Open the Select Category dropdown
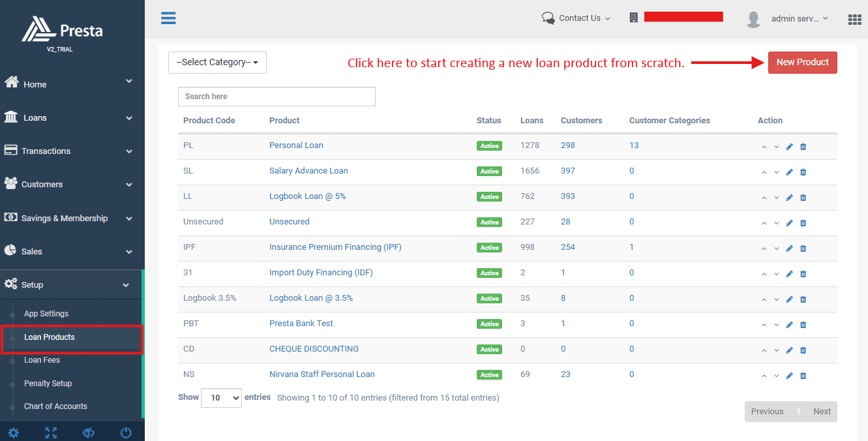Image resolution: width=868 pixels, height=441 pixels. (217, 62)
